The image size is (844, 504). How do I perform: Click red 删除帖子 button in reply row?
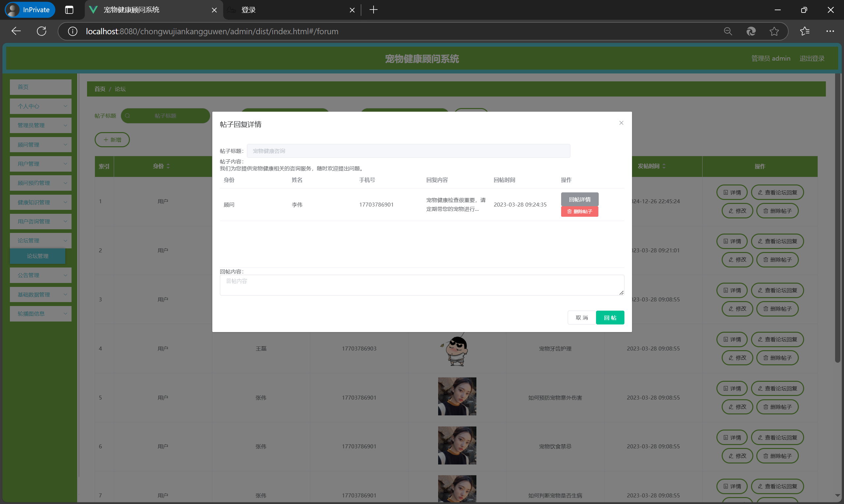(x=579, y=211)
